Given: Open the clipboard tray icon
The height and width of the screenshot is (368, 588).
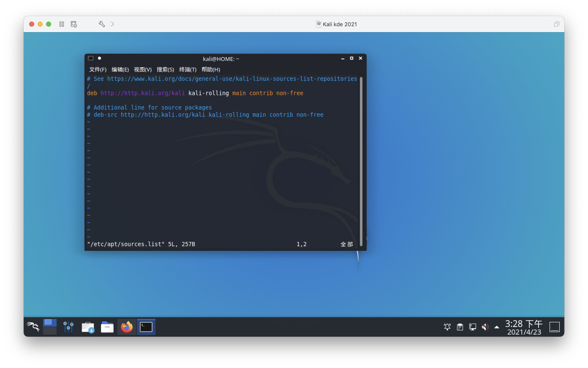Looking at the screenshot, I should pos(460,327).
